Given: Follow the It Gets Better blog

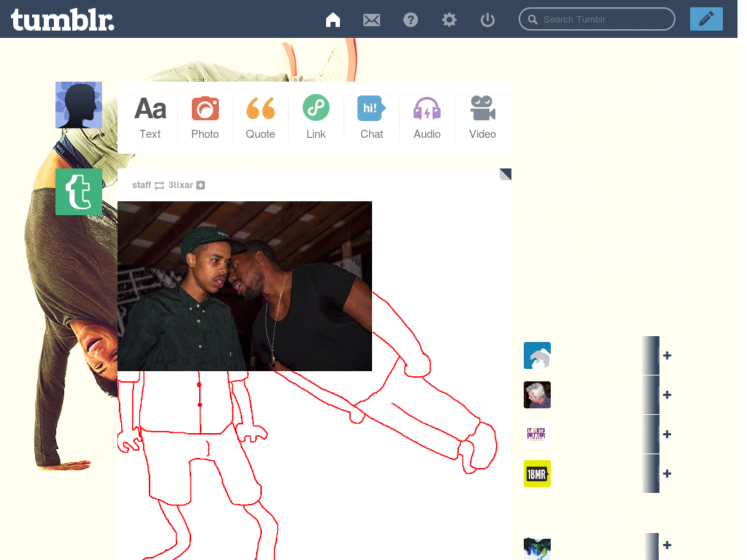Looking at the screenshot, I should tap(667, 435).
